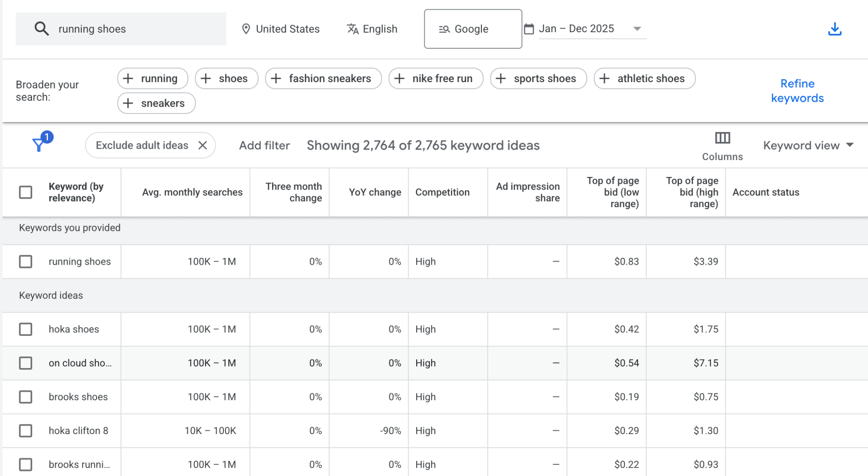Click the running shoes search input field

(x=127, y=28)
